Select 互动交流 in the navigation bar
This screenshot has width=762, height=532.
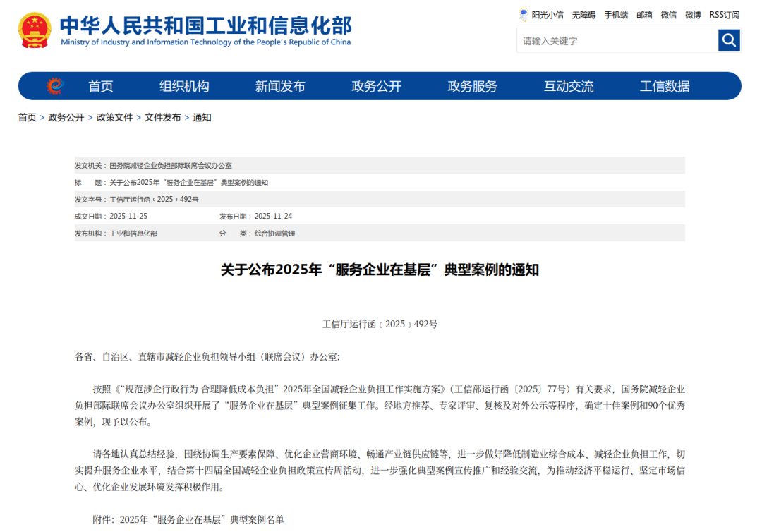coord(568,86)
